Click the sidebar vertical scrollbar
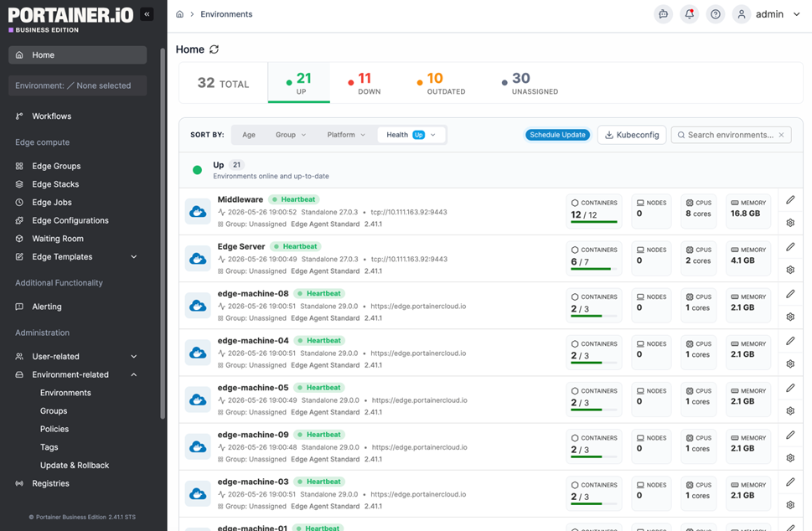 coord(163,233)
